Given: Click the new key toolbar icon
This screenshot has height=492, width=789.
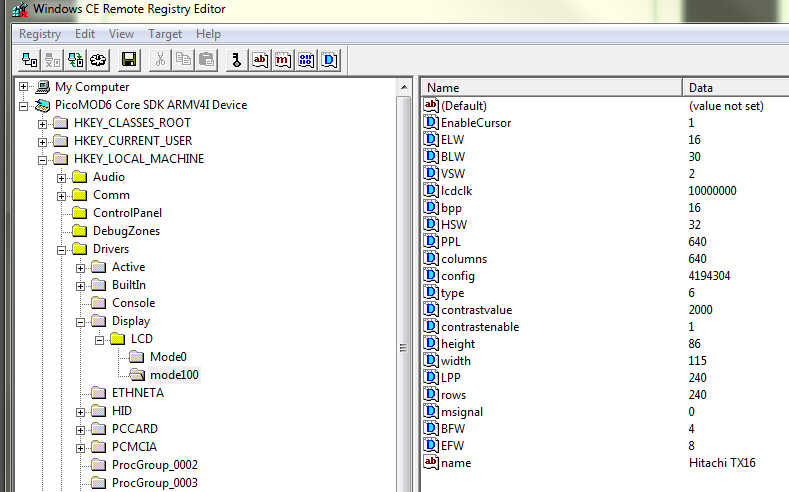Looking at the screenshot, I should 236,60.
